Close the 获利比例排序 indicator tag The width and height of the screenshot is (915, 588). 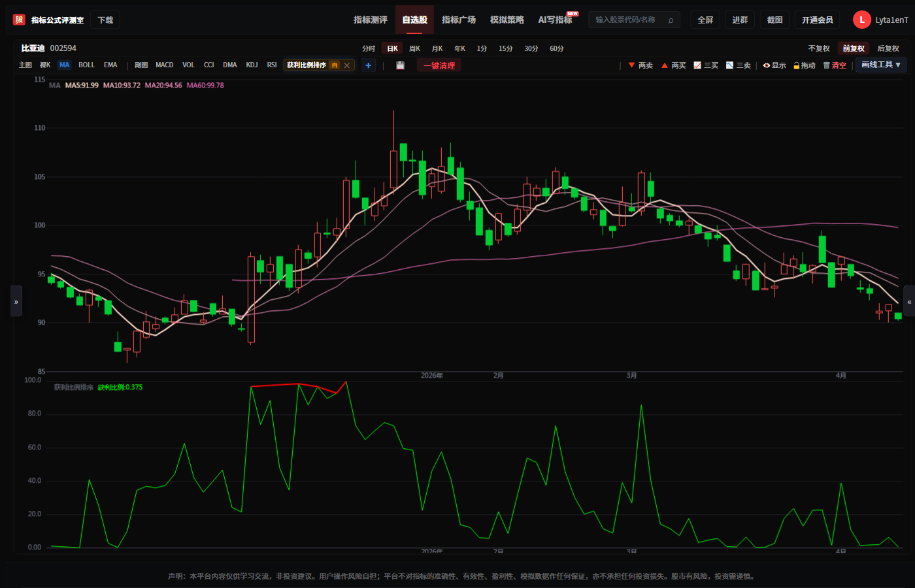[347, 65]
